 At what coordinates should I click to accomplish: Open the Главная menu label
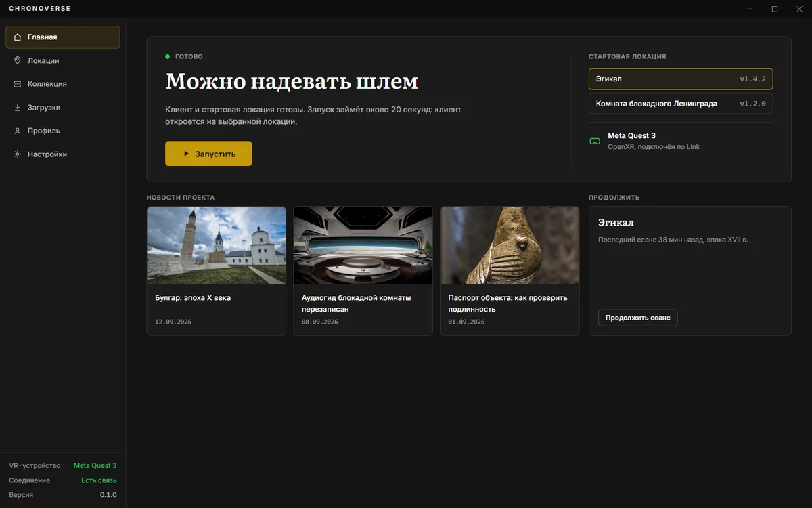(42, 37)
